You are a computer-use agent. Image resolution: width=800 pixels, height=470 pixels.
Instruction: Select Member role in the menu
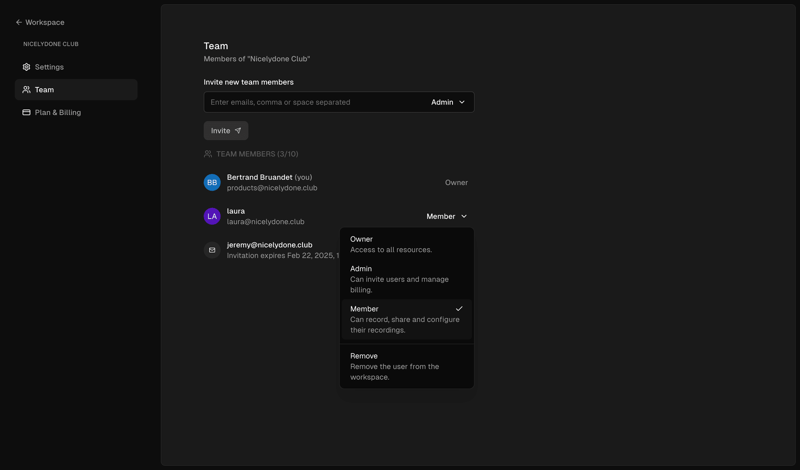coord(407,319)
